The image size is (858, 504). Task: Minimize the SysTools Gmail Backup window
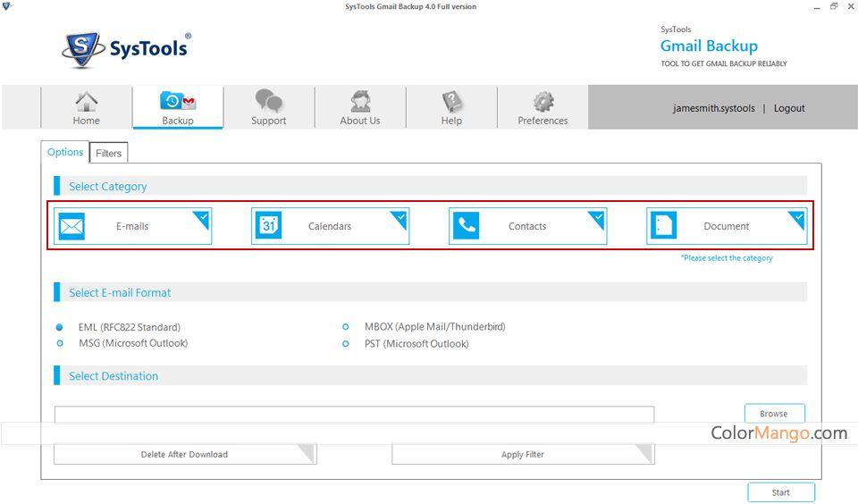(x=816, y=7)
